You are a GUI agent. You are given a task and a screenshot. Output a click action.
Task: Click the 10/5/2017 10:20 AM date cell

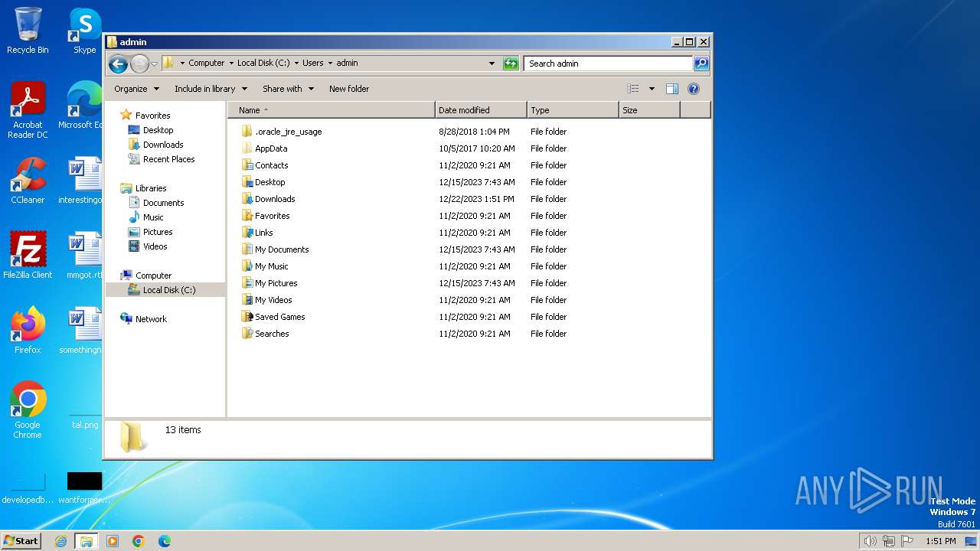point(476,148)
